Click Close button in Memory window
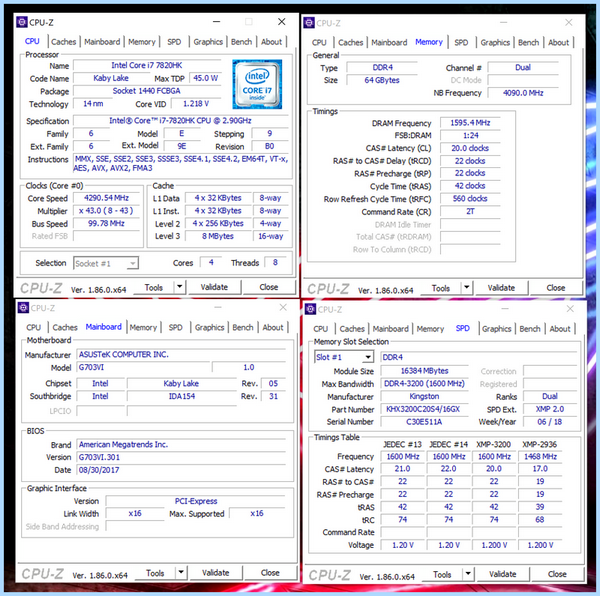The image size is (600, 596). (556, 288)
